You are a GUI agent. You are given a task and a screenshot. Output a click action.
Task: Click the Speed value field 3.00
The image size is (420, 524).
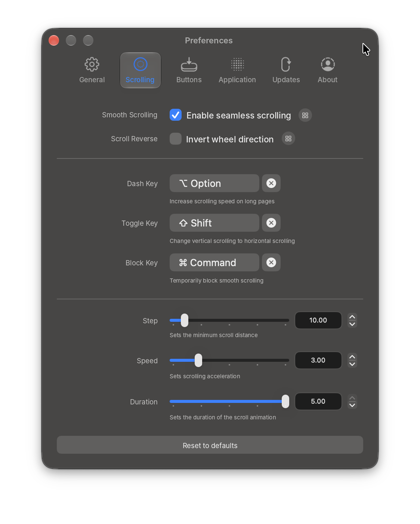[x=318, y=360]
